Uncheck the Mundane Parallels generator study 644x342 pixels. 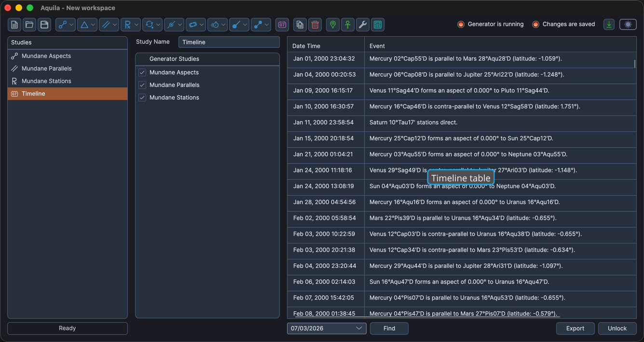click(142, 85)
